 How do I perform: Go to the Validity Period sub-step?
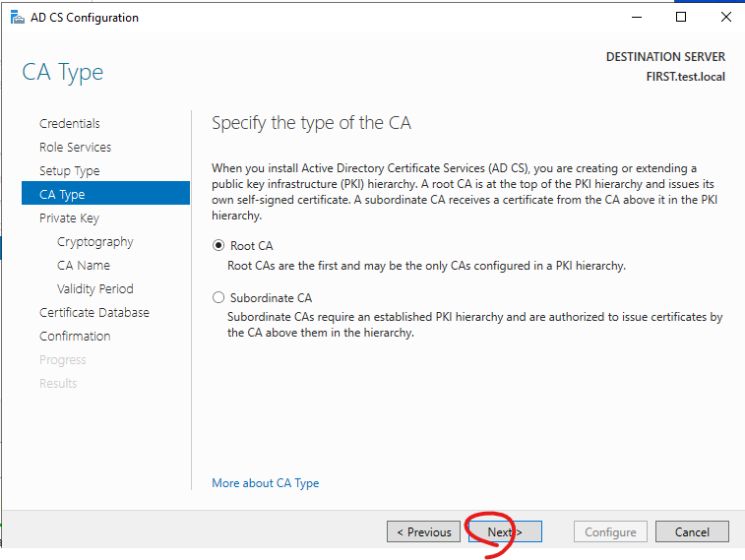pos(95,288)
